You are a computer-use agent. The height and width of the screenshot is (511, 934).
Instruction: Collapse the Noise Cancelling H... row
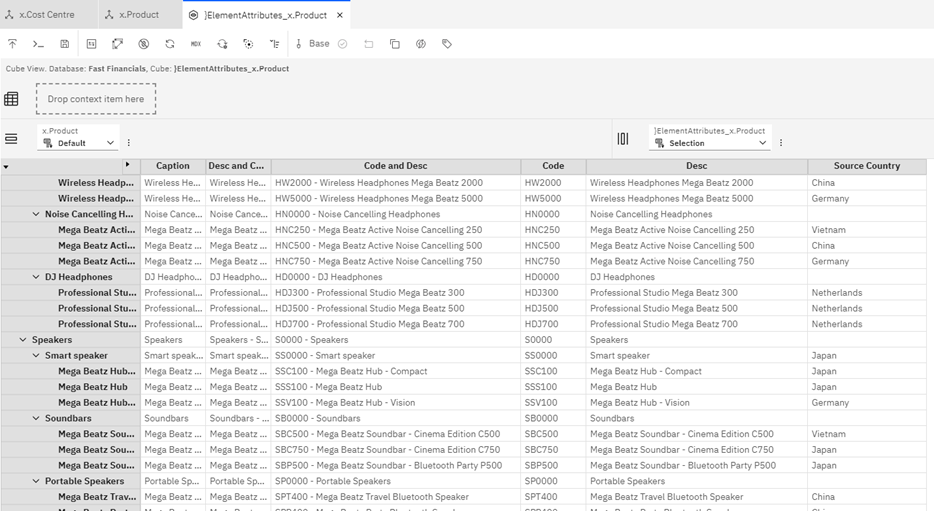(x=36, y=214)
